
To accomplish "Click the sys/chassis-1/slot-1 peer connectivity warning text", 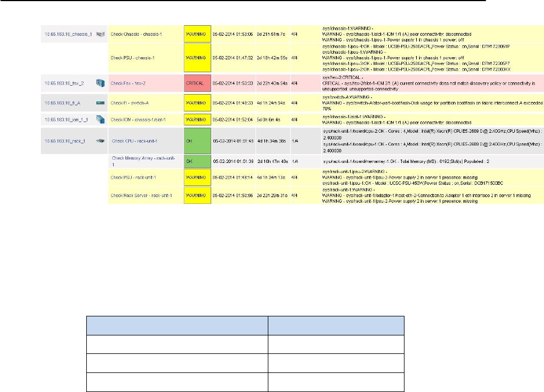I will (x=397, y=120).
